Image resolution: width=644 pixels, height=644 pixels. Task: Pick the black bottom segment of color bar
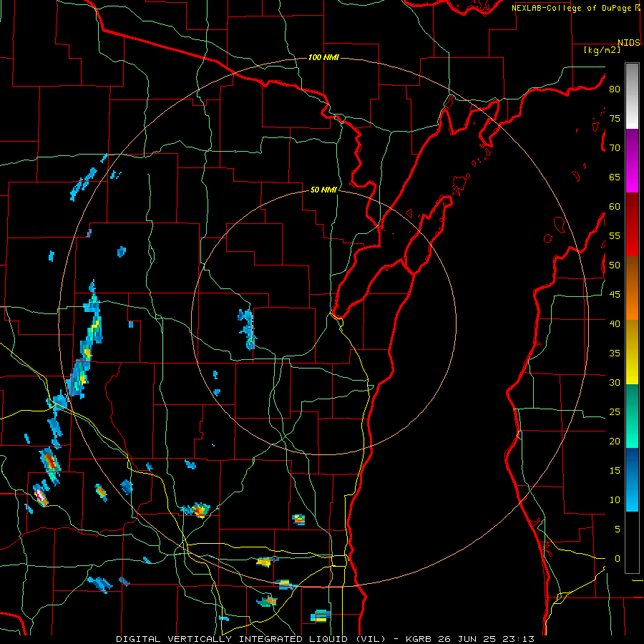(x=632, y=542)
